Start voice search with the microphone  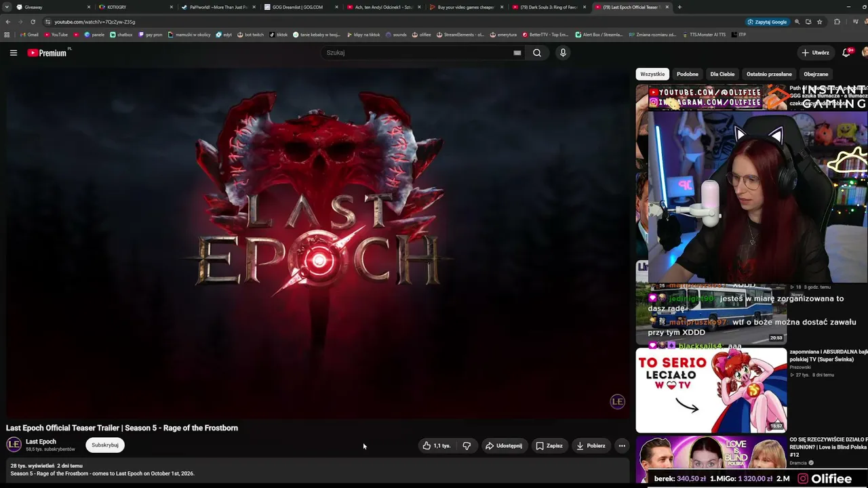click(563, 53)
